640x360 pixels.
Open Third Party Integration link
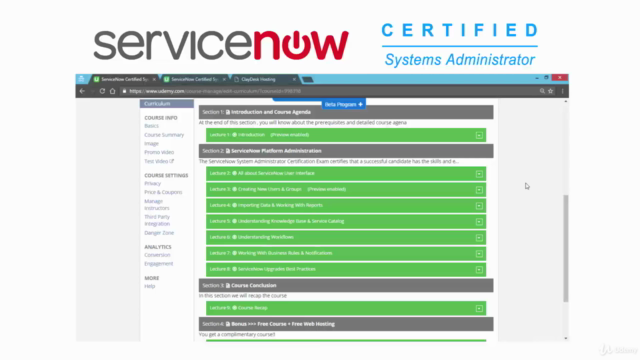point(157,220)
